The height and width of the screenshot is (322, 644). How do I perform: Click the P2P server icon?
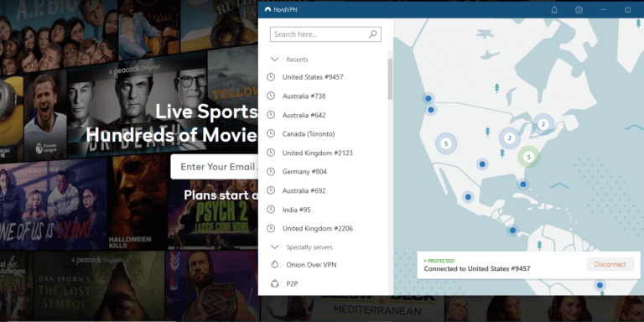275,283
